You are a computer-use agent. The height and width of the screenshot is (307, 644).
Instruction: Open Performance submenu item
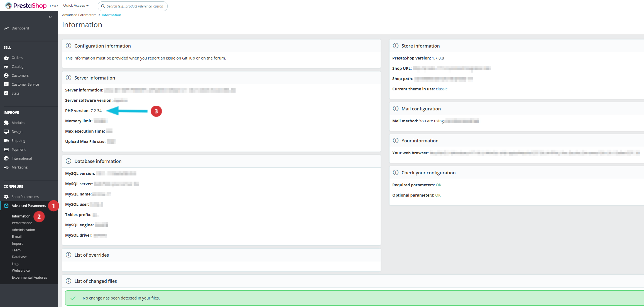click(22, 223)
